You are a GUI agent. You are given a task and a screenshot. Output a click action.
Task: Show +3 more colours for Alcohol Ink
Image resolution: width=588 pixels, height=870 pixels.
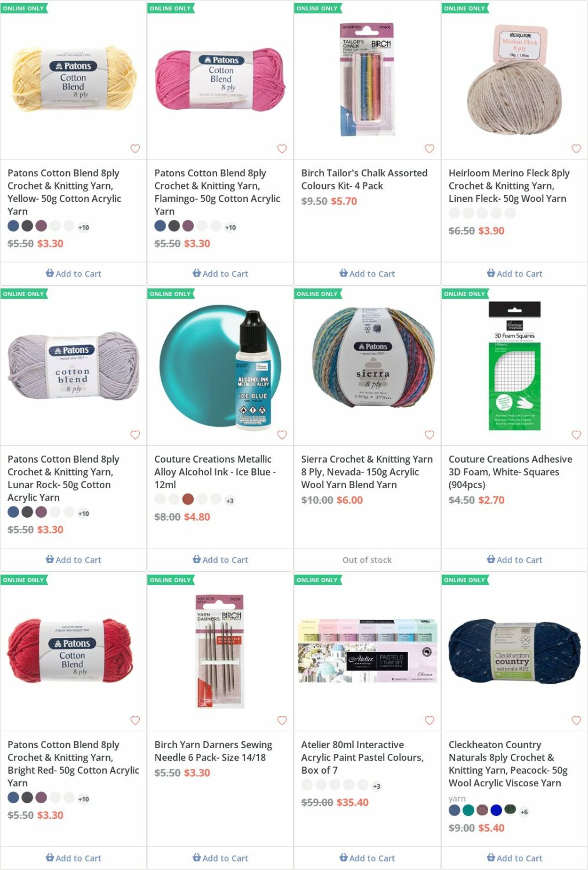[x=230, y=500]
